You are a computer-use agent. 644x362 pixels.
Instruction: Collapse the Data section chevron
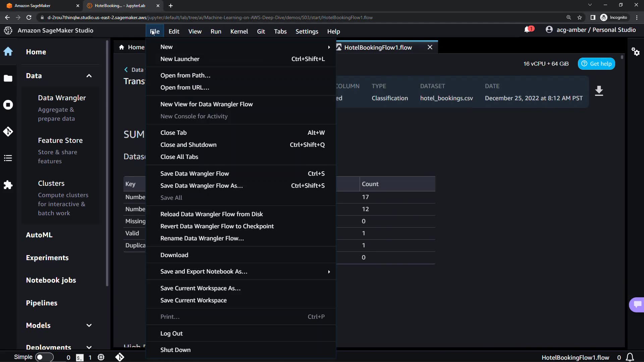[x=89, y=76]
